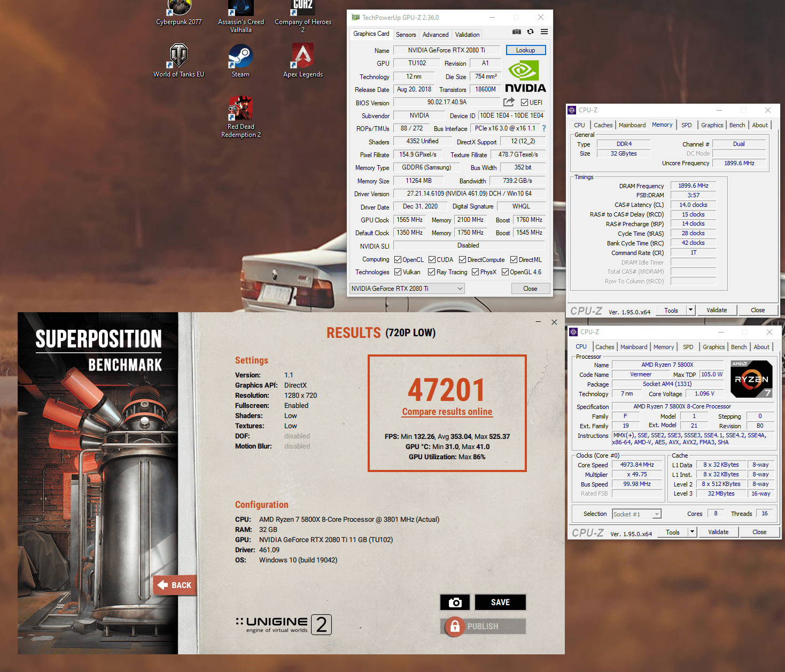Click the Close button in GPU-Z
The width and height of the screenshot is (785, 672).
pos(530,289)
